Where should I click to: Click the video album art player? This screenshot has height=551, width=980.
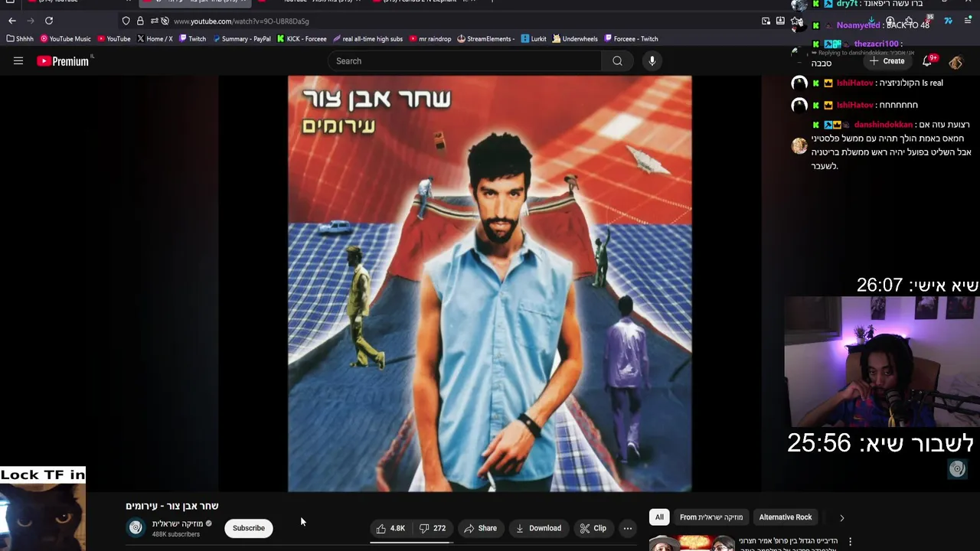click(x=490, y=283)
